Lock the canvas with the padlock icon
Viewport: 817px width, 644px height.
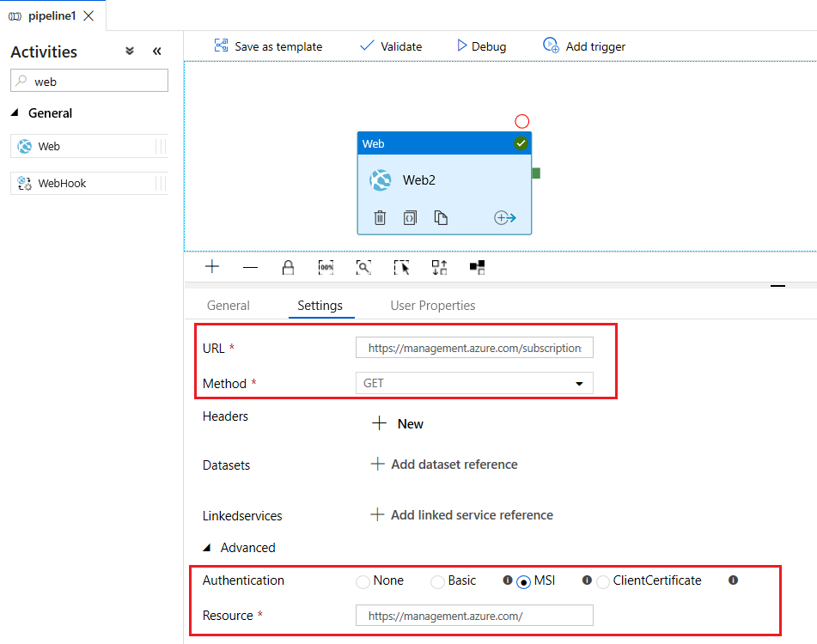coord(288,266)
